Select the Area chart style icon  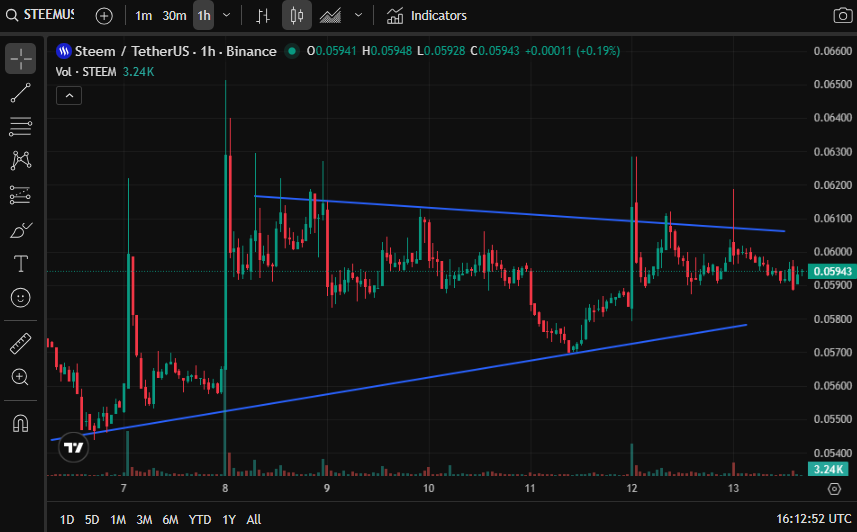[330, 16]
